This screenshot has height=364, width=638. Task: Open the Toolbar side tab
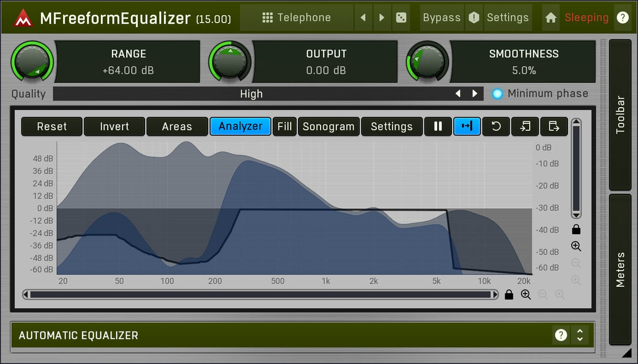[x=620, y=115]
